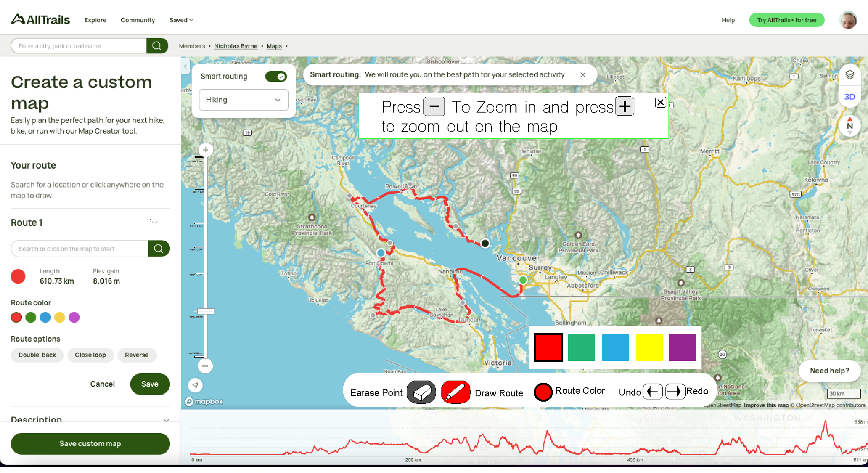Collapse the Route 1 section chevron
This screenshot has width=868, height=473.
[x=154, y=222]
